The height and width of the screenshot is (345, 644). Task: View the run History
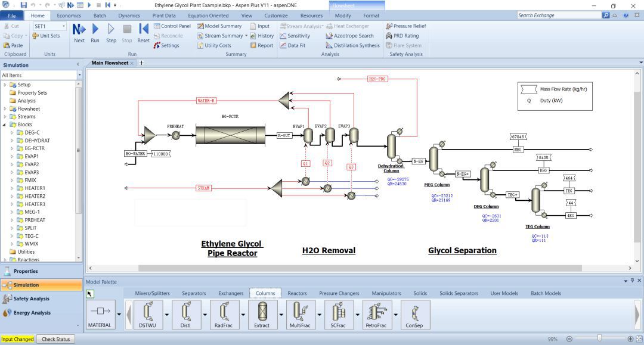coord(262,36)
